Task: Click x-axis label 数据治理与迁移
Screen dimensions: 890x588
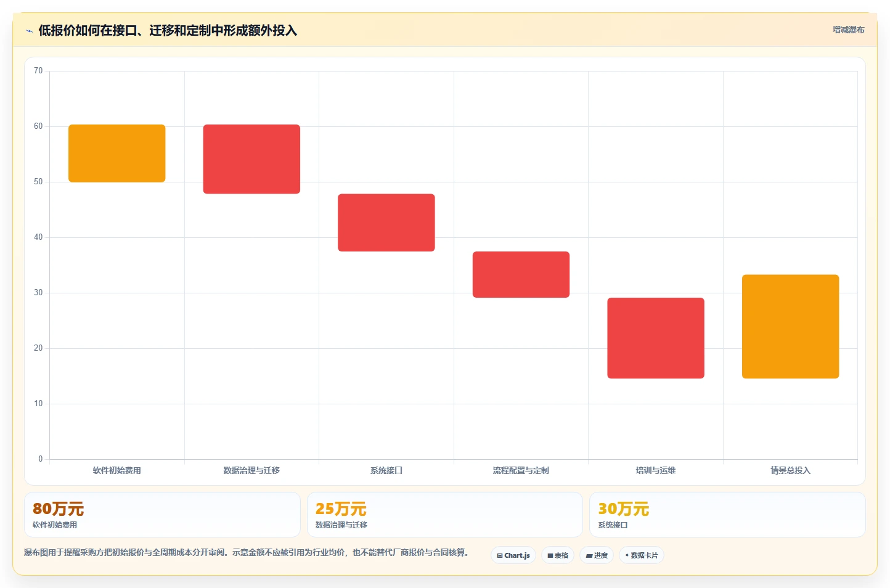Action: pyautogui.click(x=251, y=470)
